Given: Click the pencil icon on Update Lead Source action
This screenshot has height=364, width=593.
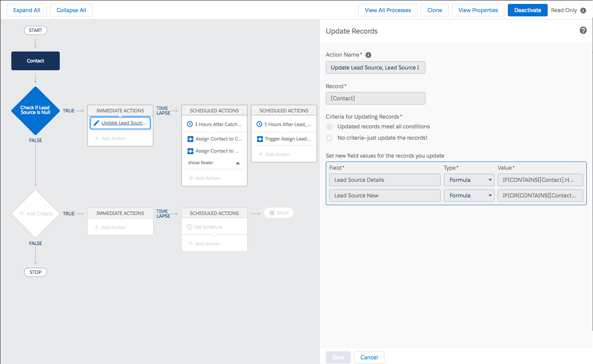Looking at the screenshot, I should (x=96, y=123).
